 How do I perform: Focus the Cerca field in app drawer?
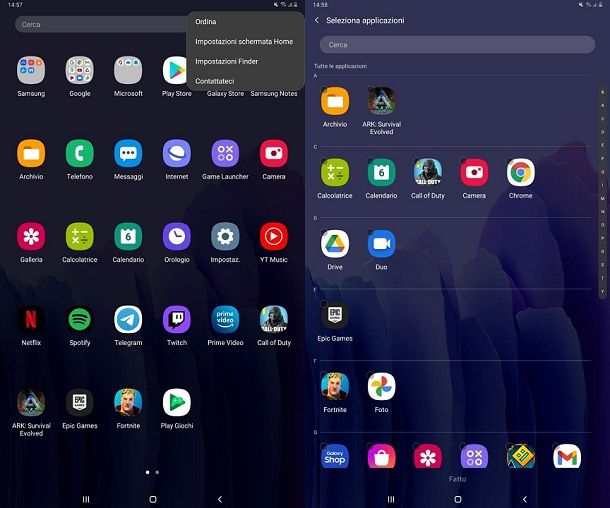[101, 25]
